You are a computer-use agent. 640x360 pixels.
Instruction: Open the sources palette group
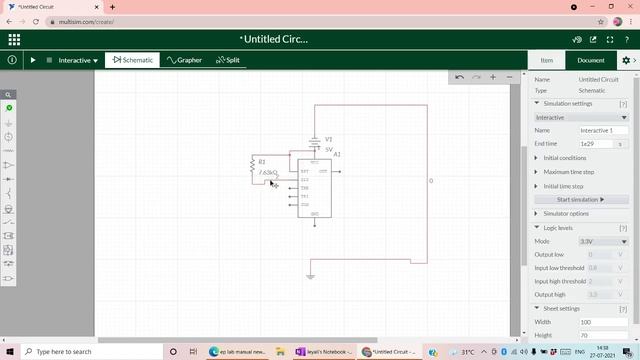pyautogui.click(x=9, y=137)
